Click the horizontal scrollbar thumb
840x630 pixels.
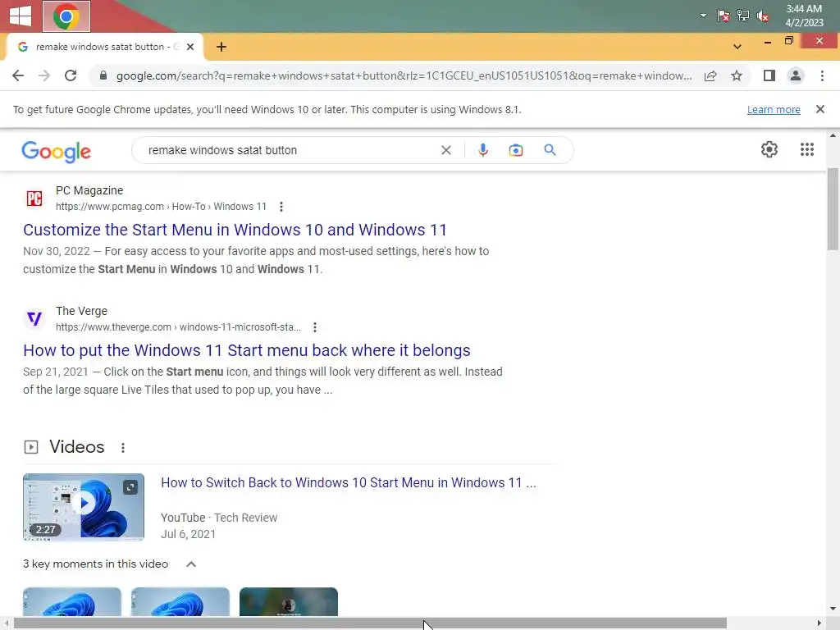pos(370,623)
